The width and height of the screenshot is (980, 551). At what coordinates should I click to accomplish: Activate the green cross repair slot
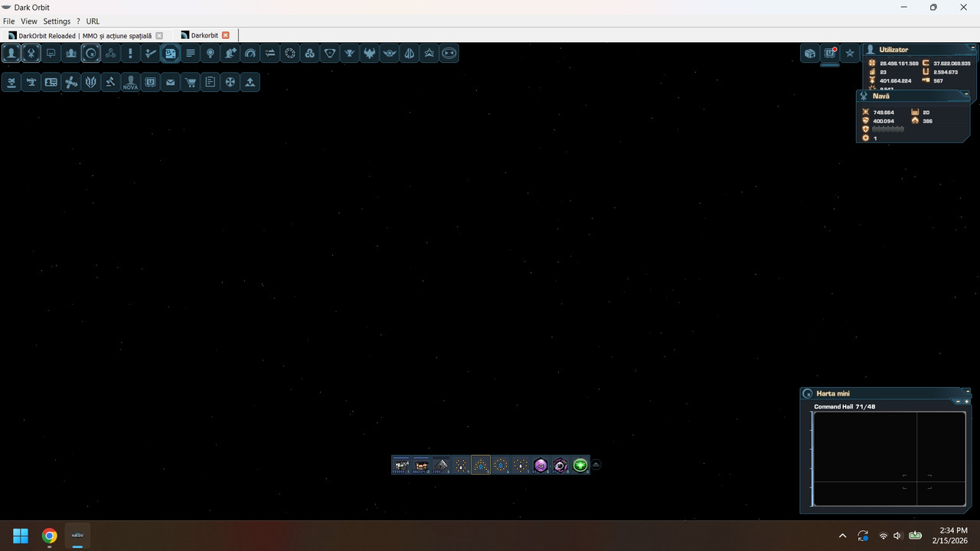pos(580,465)
